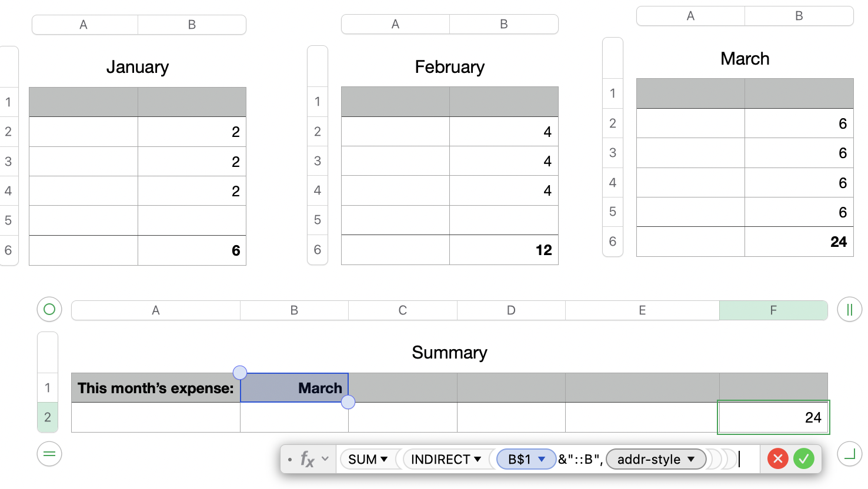This screenshot has width=868, height=489.
Task: Accept the formula with the green checkmark
Action: 804,458
